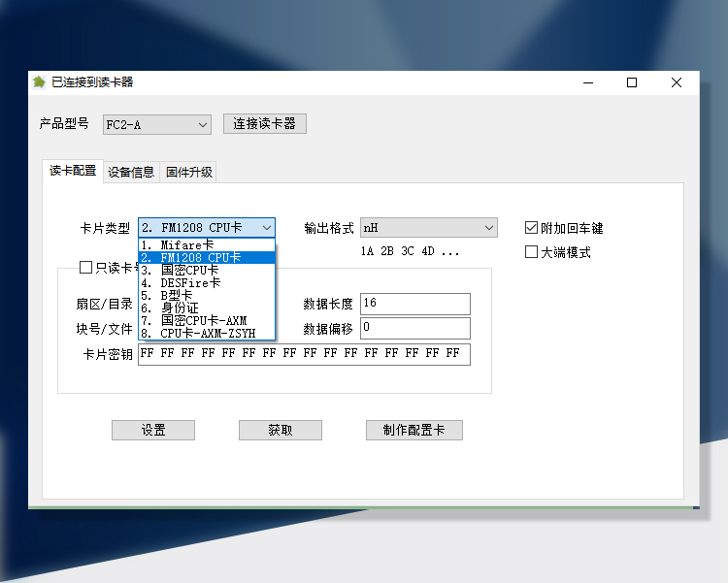Screen dimensions: 728x583
Task: Click the 制作配置卡 button
Action: (x=414, y=430)
